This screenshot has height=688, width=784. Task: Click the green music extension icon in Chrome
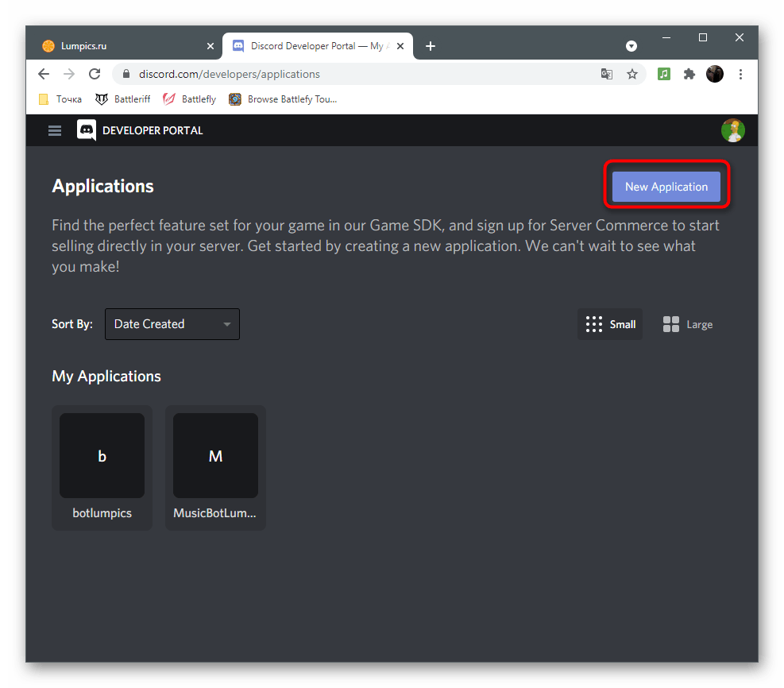[x=663, y=73]
